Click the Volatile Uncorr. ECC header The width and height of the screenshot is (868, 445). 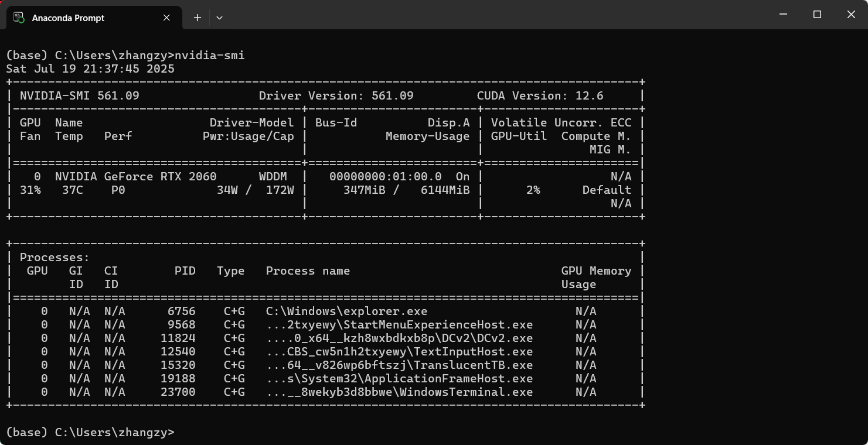561,122
